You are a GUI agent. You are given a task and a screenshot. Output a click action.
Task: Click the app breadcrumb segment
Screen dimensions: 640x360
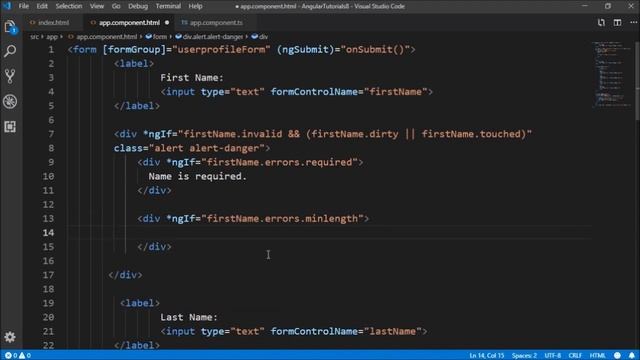pos(52,37)
